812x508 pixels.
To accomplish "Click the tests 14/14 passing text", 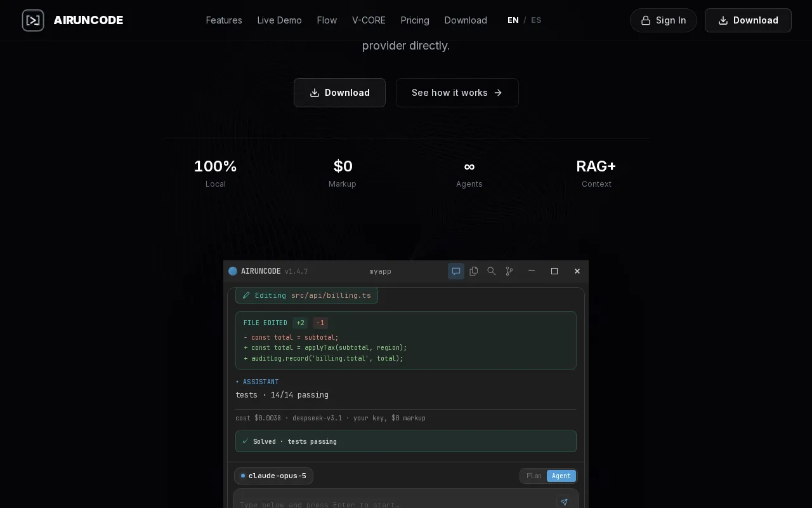I will (282, 395).
